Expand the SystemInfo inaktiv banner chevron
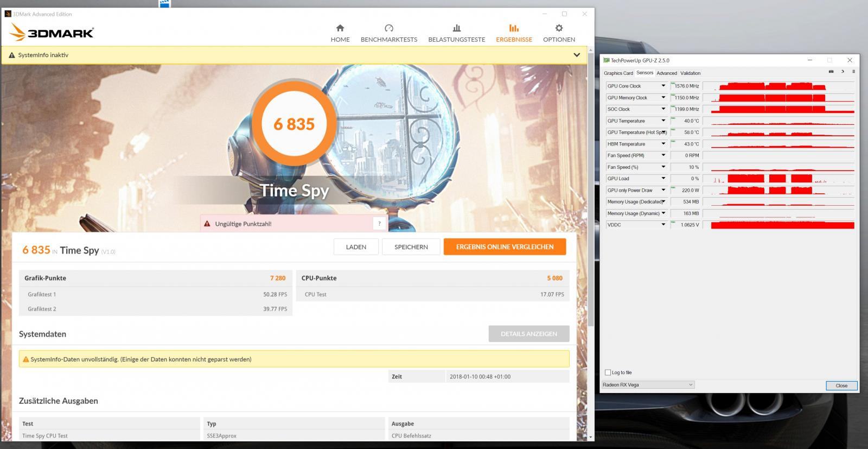 [576, 55]
